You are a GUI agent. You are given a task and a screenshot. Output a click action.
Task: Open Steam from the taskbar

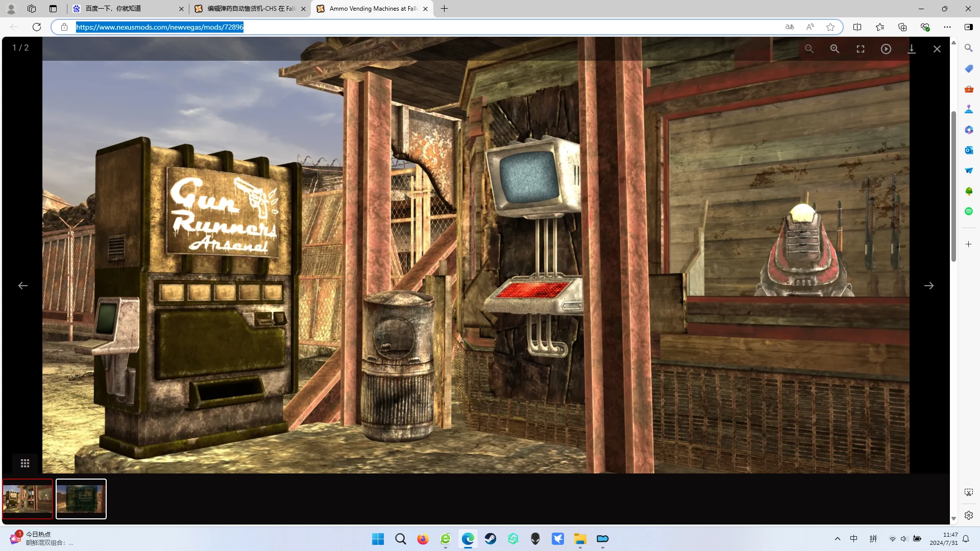coord(491,539)
